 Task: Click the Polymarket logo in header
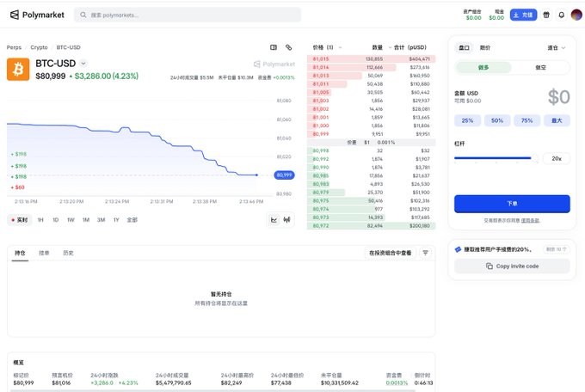click(37, 15)
